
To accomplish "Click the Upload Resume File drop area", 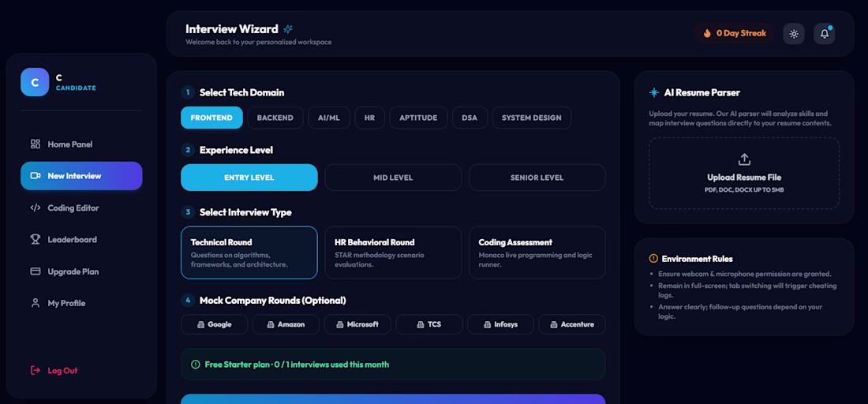I will point(744,174).
